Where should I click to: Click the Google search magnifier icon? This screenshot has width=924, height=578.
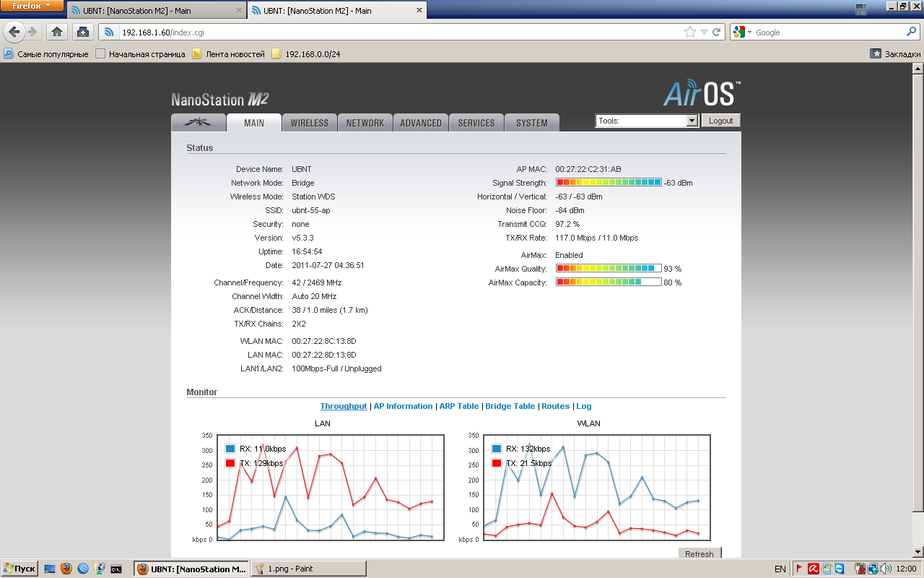coord(911,32)
